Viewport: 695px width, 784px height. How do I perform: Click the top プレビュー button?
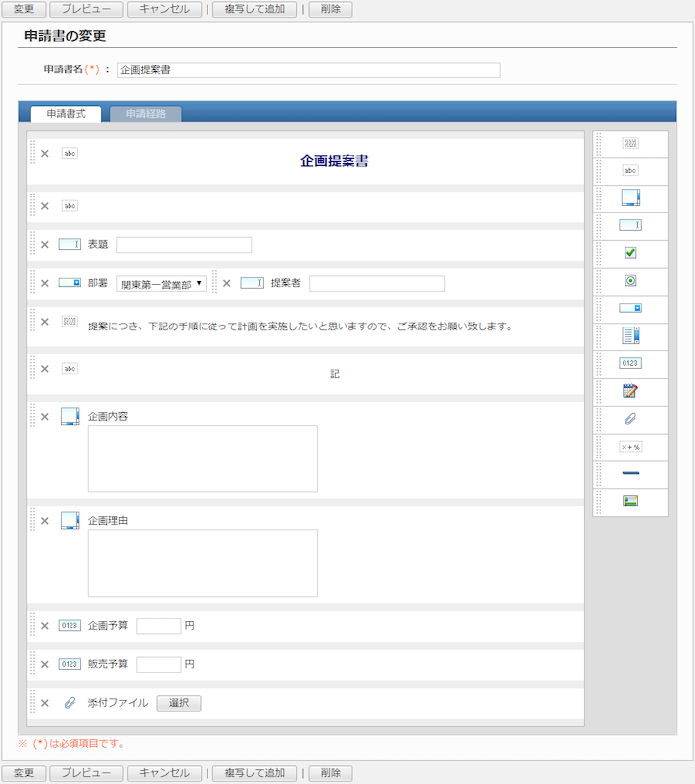[x=86, y=9]
